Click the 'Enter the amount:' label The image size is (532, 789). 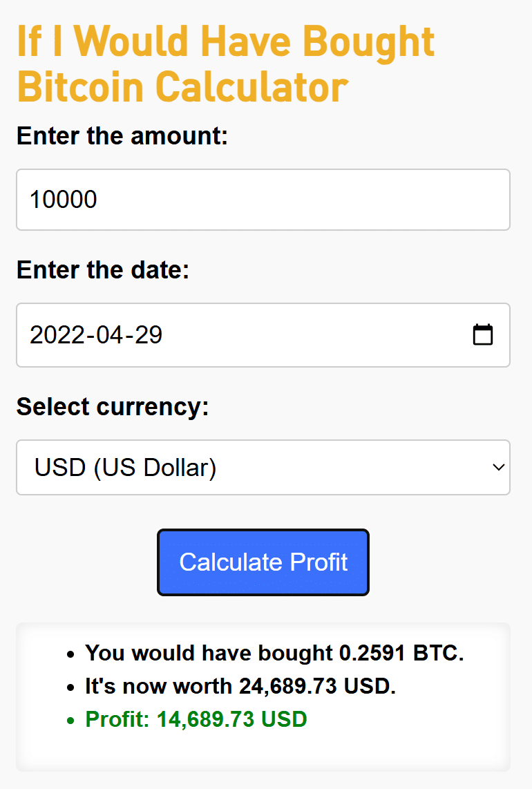click(x=122, y=136)
